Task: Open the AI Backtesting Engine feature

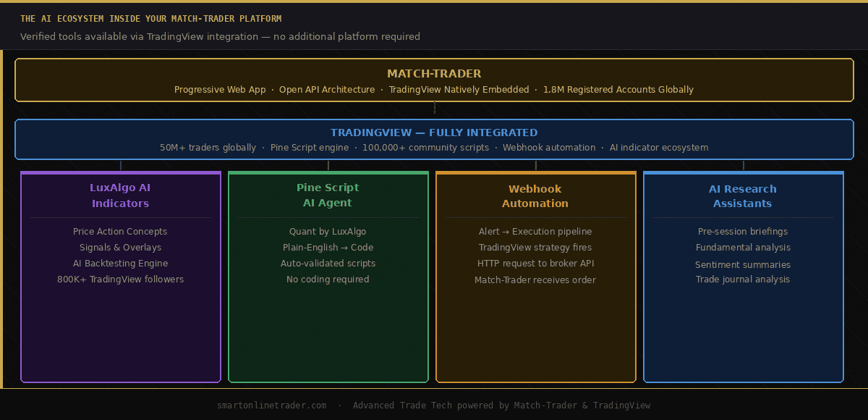Action: coord(120,263)
